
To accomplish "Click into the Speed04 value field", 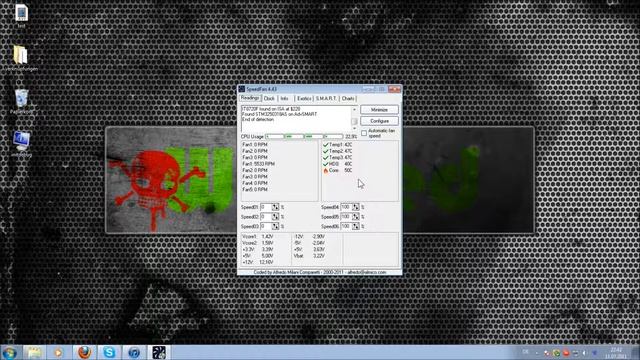I will pos(347,207).
